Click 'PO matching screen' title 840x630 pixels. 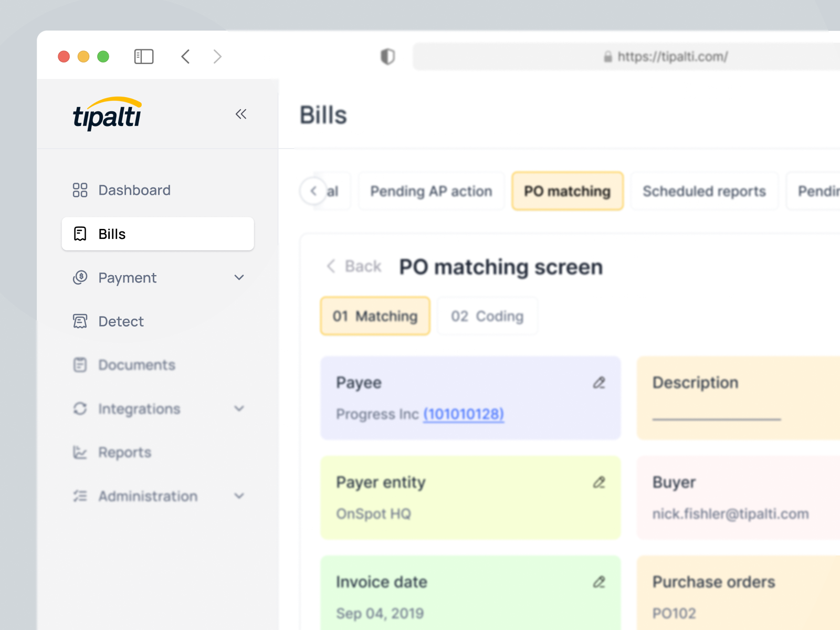pyautogui.click(x=501, y=267)
